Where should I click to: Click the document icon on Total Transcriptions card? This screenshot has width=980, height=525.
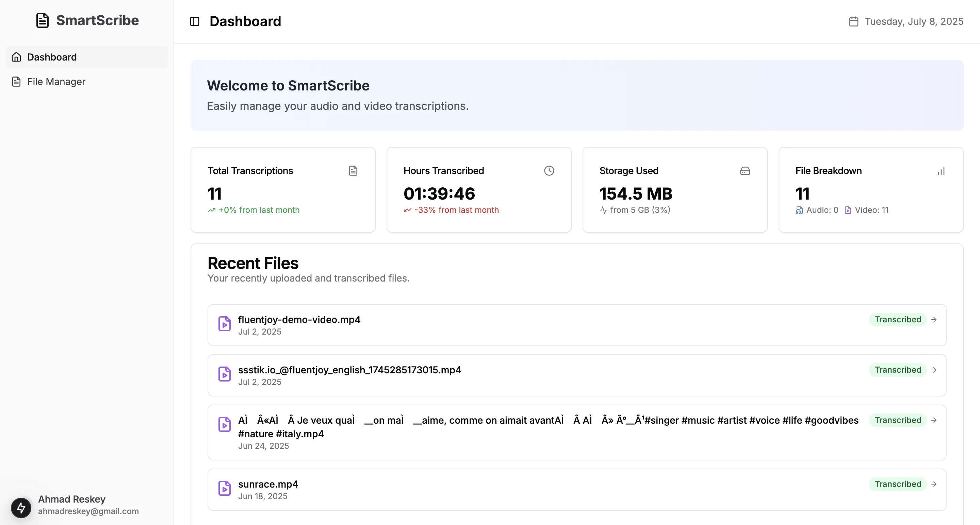click(353, 171)
